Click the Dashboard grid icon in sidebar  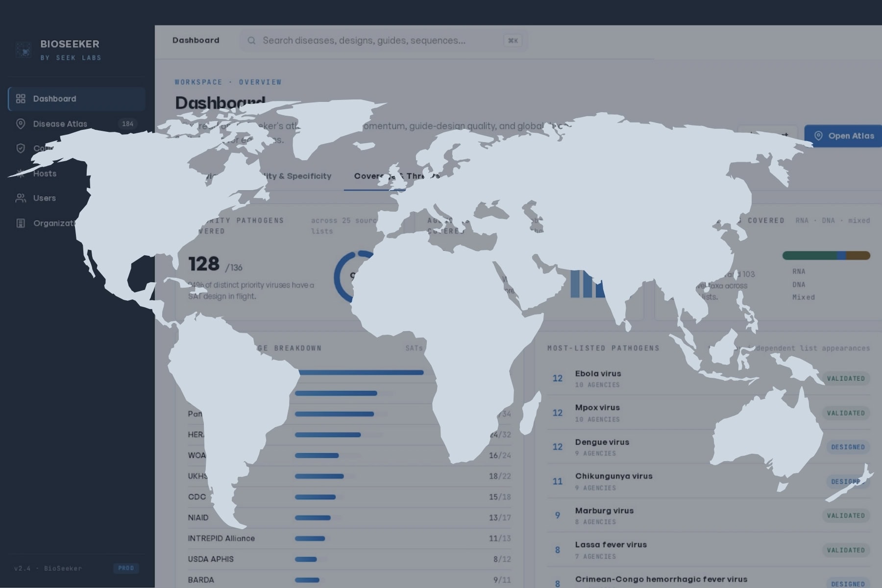21,99
